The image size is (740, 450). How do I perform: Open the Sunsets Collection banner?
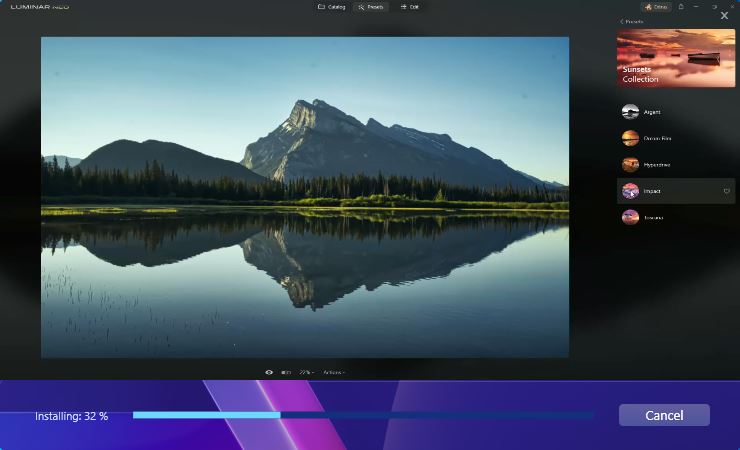[676, 58]
